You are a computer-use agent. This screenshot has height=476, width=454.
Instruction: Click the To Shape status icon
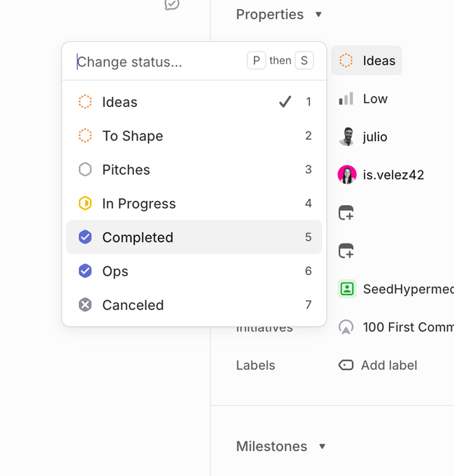click(85, 136)
